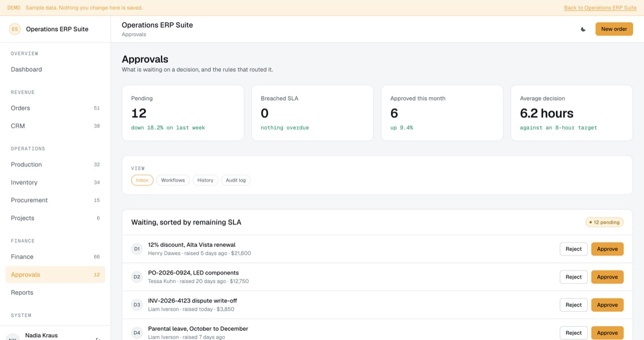
Task: Open the Breached SLA card
Action: [313, 113]
